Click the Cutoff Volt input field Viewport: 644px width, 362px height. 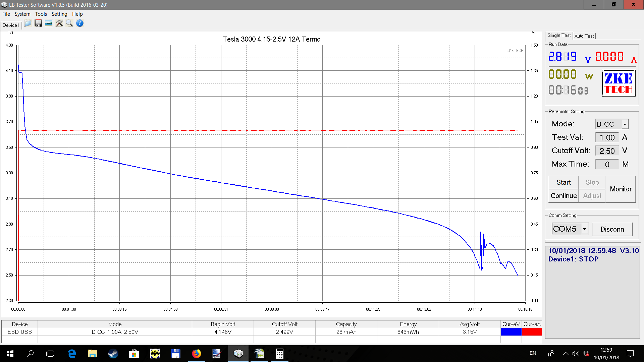pyautogui.click(x=607, y=151)
